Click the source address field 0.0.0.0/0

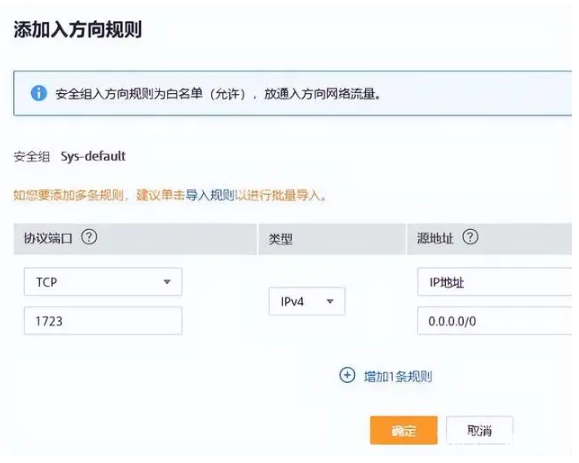(x=495, y=321)
